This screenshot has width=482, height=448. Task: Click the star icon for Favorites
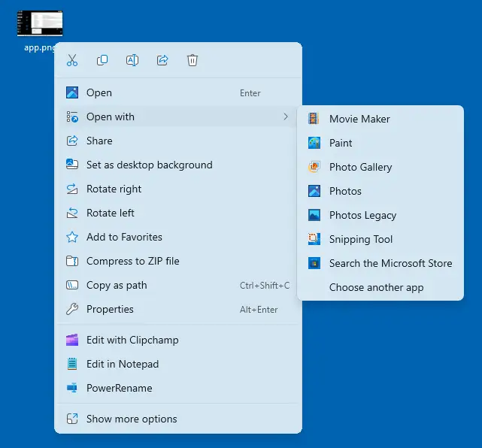point(72,237)
